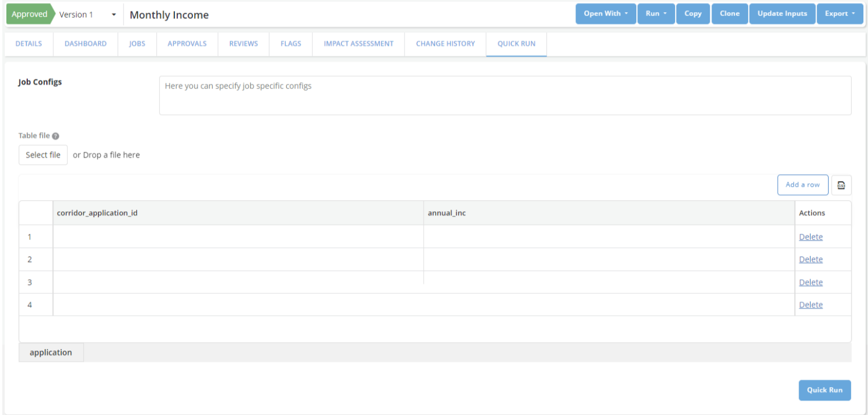Select the application sheet tab
Viewport: 868px width, 415px height.
[51, 352]
